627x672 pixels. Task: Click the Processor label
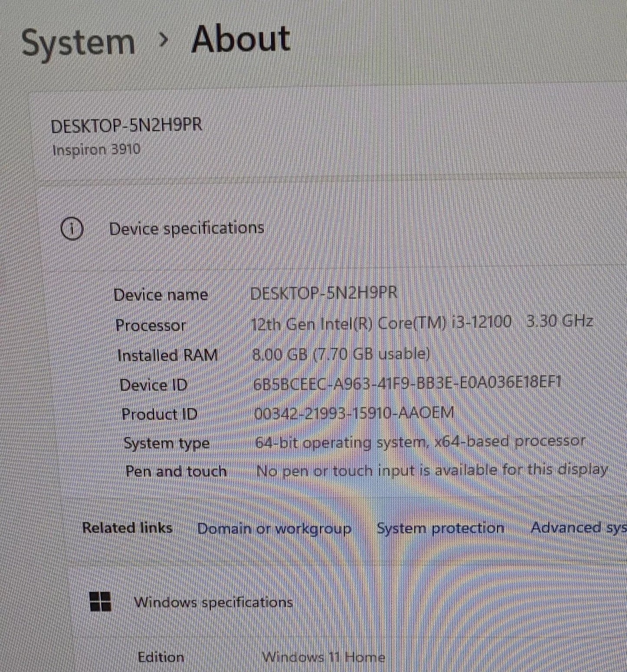pos(151,325)
